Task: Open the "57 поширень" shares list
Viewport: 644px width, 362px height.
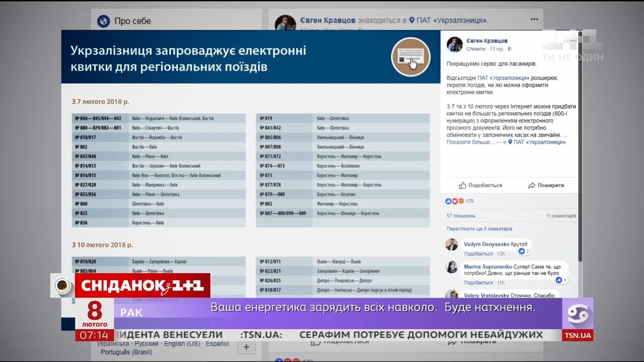Action: [461, 216]
